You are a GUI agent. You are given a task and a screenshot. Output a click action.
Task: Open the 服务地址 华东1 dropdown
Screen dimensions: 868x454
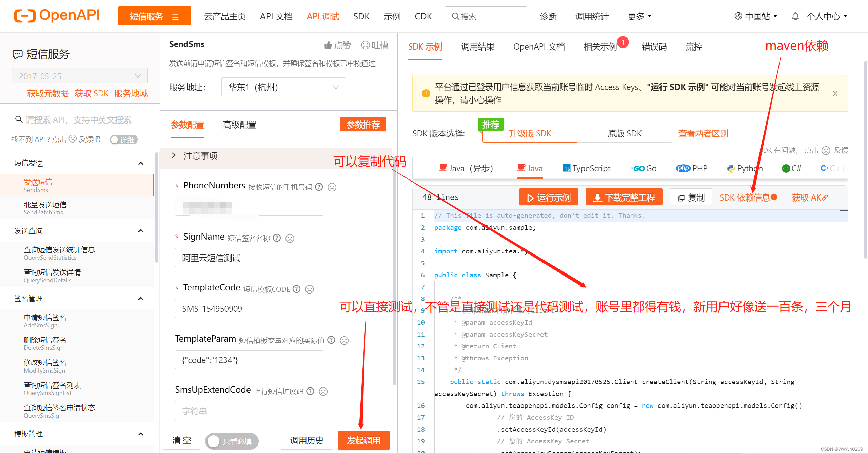point(283,87)
